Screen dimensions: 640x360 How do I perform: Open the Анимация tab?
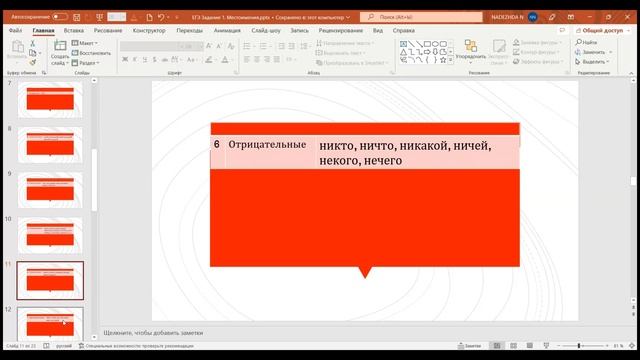[x=227, y=31]
